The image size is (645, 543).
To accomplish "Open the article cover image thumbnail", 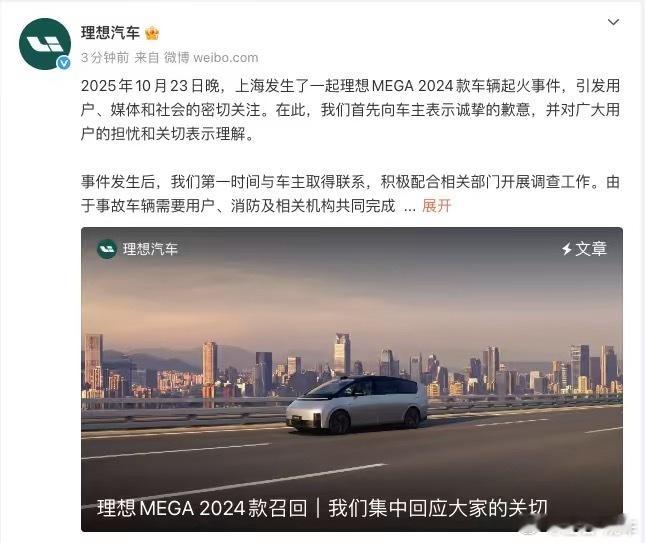I will 352,379.
